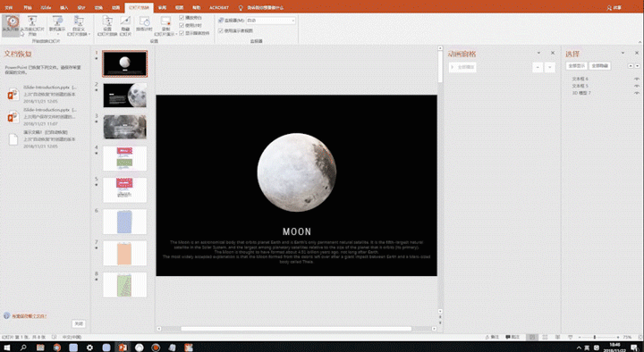Open the ACROBAT tab
Viewport: 644px width, 352px height.
(219, 7)
